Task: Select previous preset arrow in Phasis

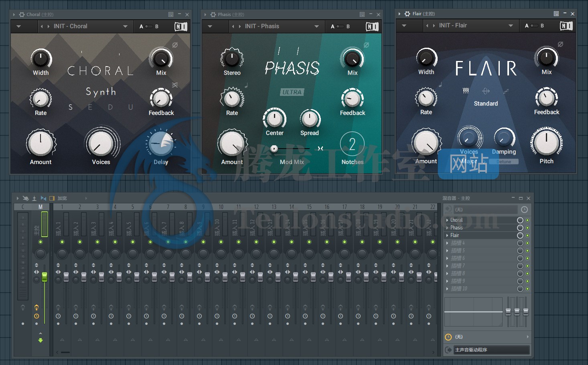Action: click(233, 26)
